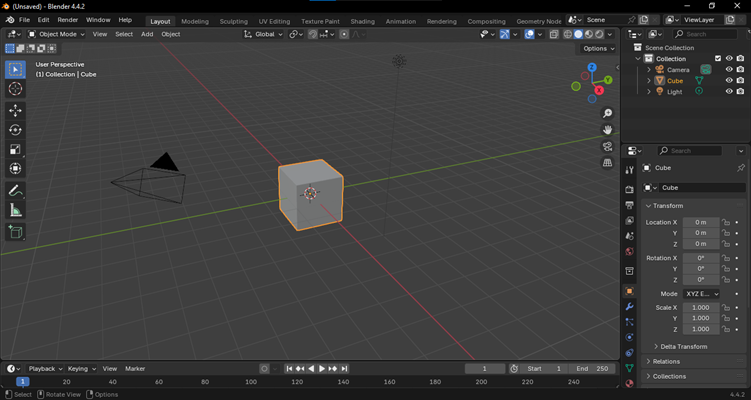Activate the Rotate tool
Viewport: 751px width, 400px height.
click(x=15, y=130)
